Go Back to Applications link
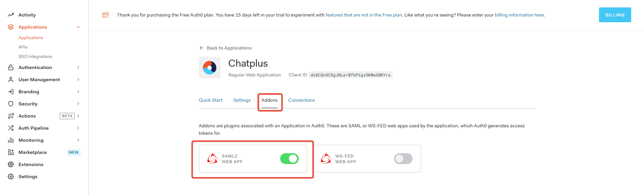The width and height of the screenshot is (644, 195). 225,48
